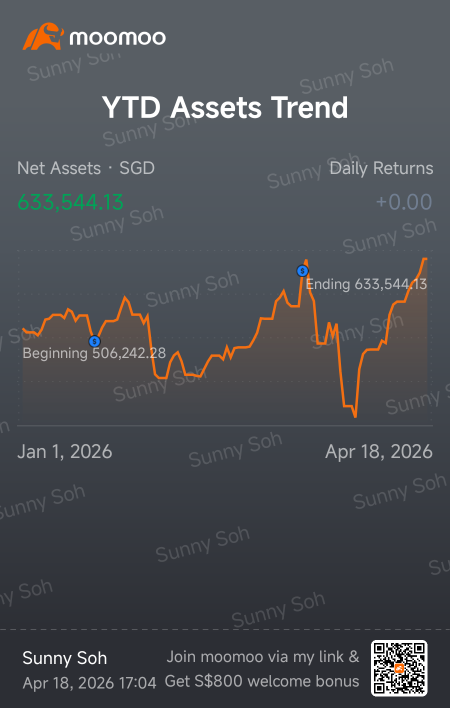
Task: Select the dollar marker near chart peak
Action: (302, 271)
